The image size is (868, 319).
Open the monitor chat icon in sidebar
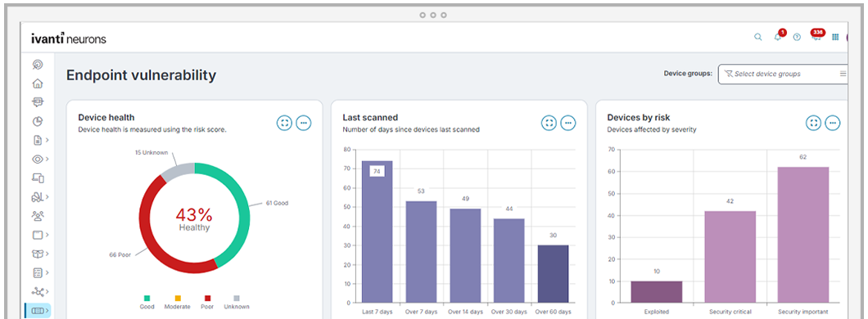pyautogui.click(x=38, y=102)
